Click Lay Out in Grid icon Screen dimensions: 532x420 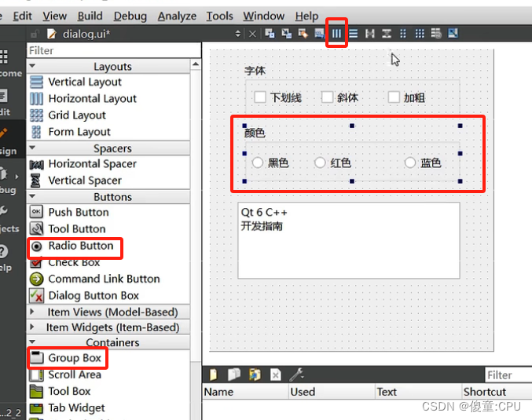(420, 34)
